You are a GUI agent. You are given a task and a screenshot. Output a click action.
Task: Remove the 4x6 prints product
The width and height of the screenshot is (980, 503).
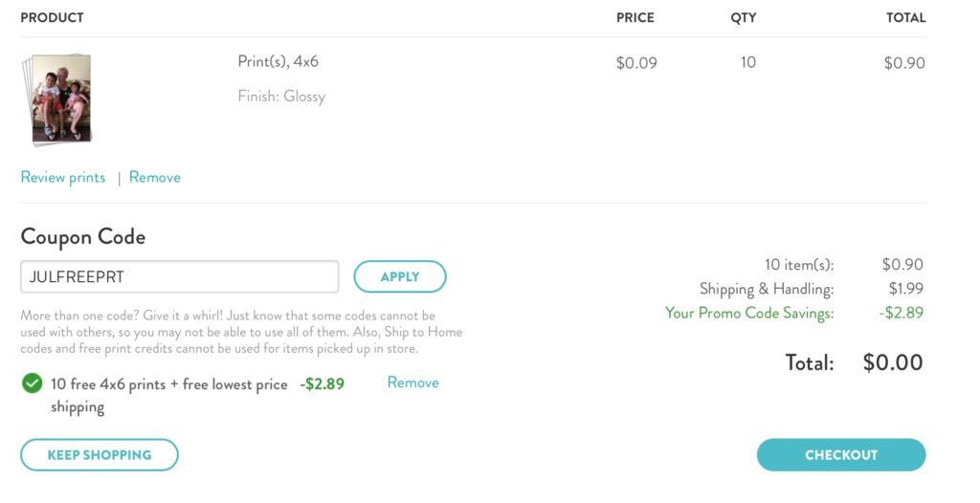coord(155,178)
